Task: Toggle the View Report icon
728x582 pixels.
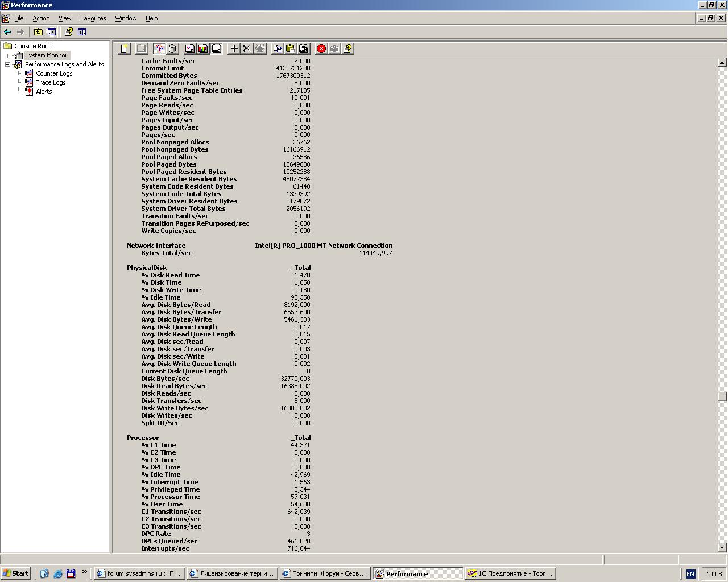Action: (x=217, y=49)
